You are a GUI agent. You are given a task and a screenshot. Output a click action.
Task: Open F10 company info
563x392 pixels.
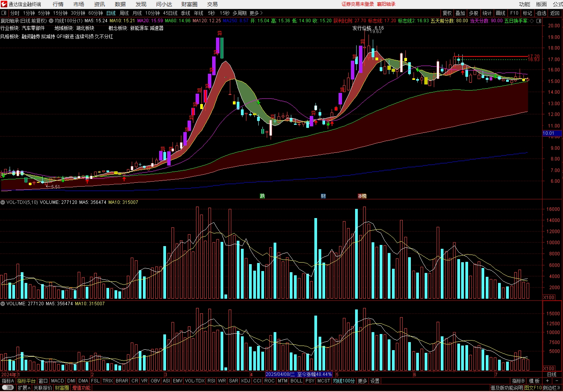click(x=514, y=13)
